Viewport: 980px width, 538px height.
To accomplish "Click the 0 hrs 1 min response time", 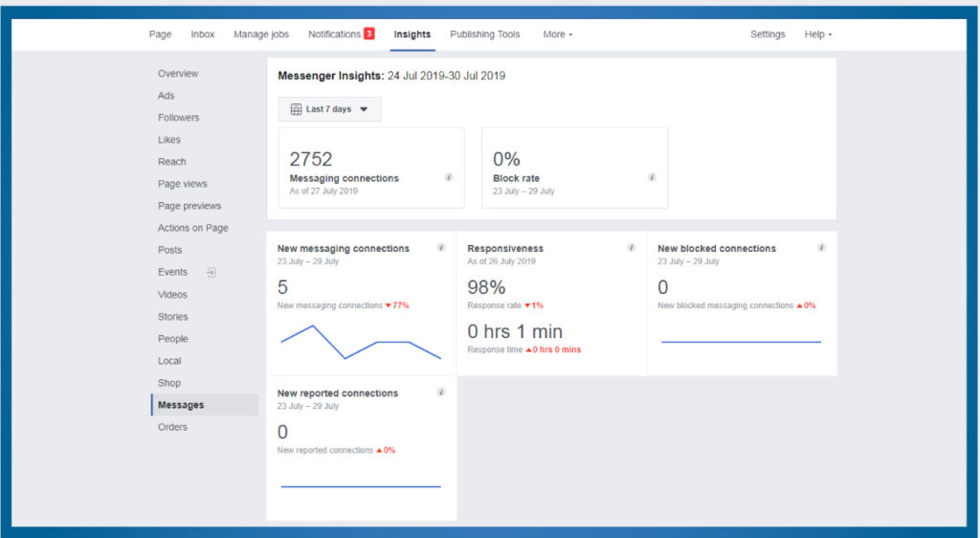I will [x=515, y=332].
